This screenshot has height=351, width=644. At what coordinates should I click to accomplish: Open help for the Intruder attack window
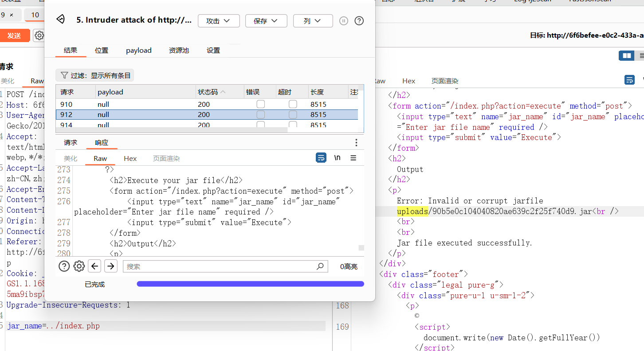(359, 21)
